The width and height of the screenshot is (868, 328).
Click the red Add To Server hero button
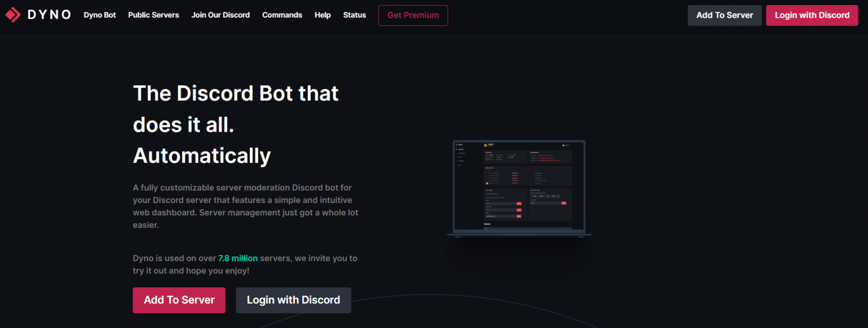pyautogui.click(x=179, y=300)
